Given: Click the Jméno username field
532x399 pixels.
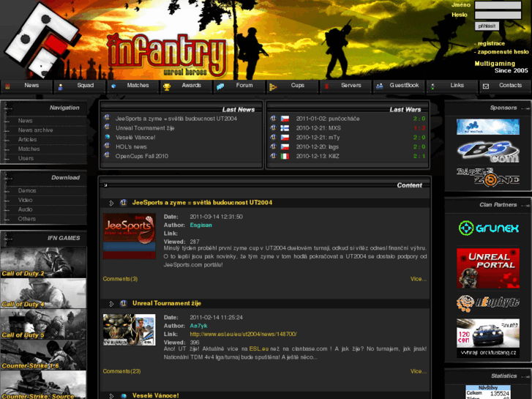Looking at the screenshot, I should point(498,5).
